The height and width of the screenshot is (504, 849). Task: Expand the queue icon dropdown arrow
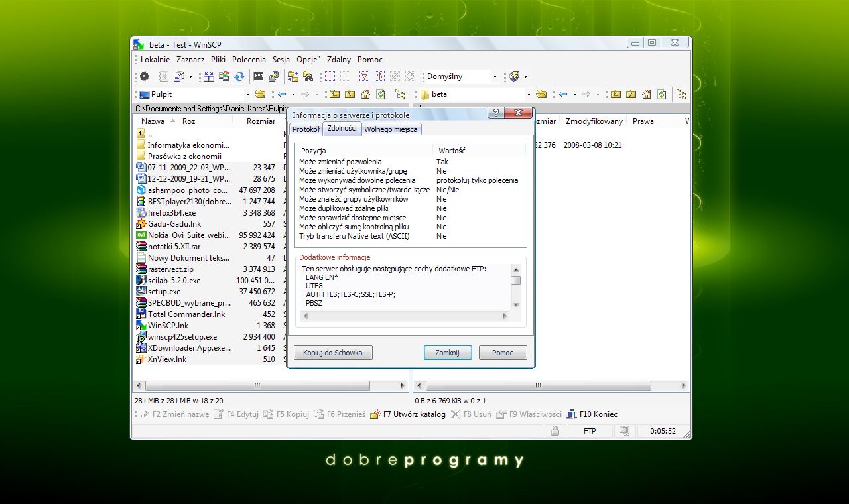(190, 76)
